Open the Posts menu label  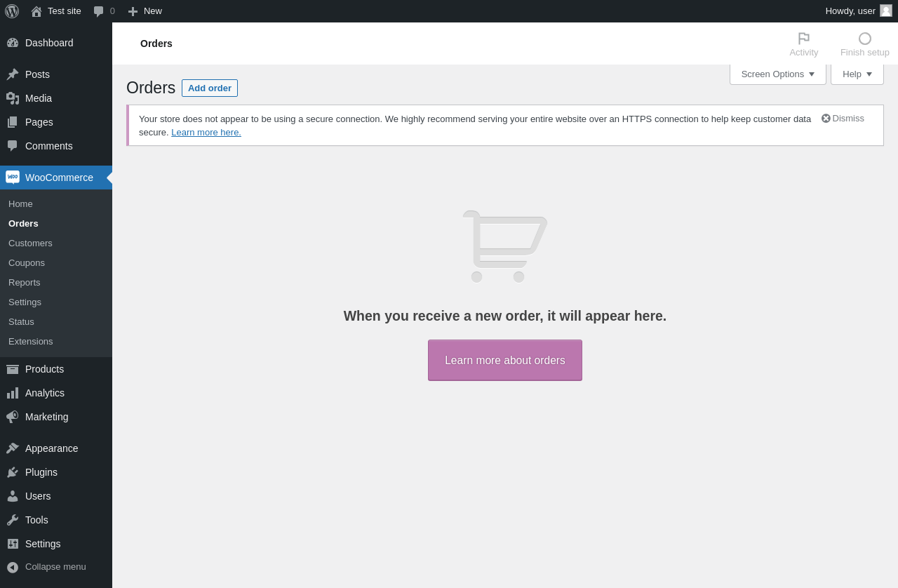click(37, 74)
